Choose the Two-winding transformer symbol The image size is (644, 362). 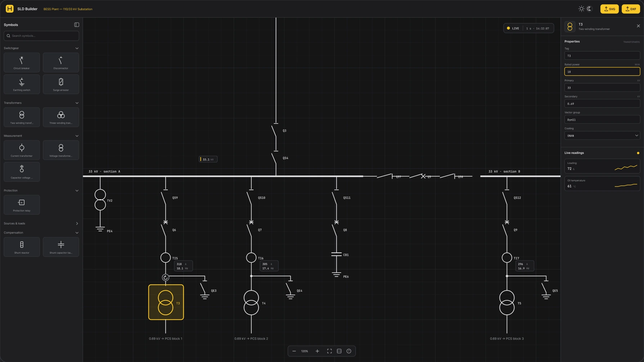22,117
